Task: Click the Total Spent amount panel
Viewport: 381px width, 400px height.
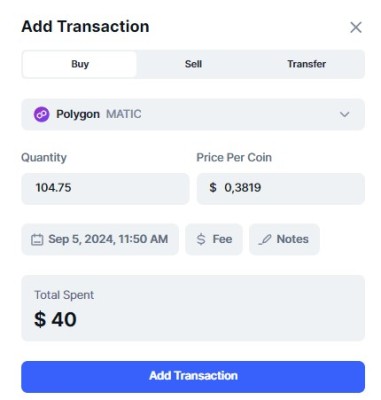Action: (193, 308)
